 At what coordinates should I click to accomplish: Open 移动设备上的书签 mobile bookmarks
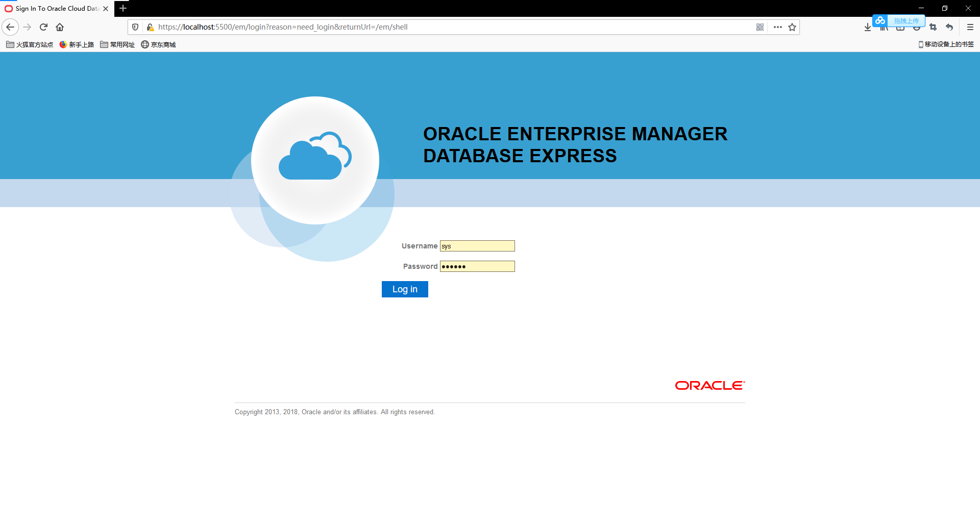pos(946,44)
